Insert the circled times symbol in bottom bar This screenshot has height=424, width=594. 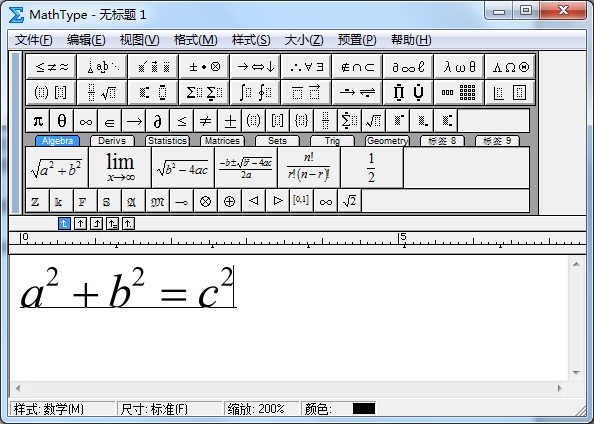click(205, 201)
